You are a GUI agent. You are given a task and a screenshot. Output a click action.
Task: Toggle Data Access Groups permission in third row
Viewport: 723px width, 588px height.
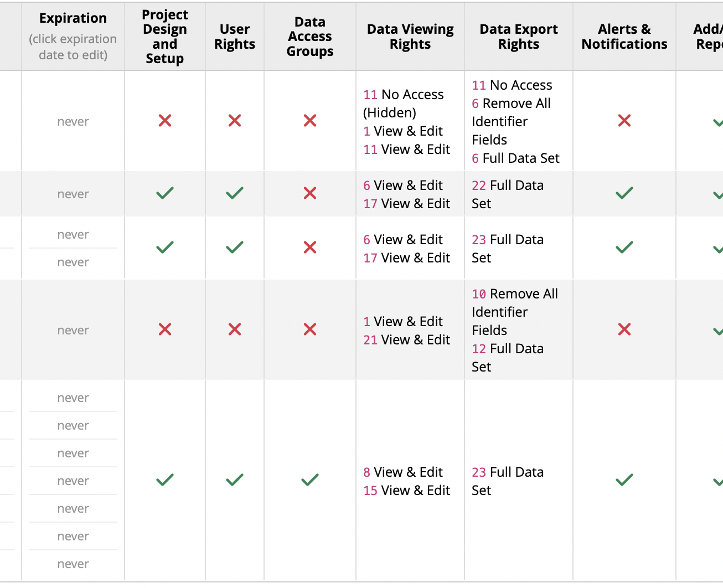pos(309,248)
